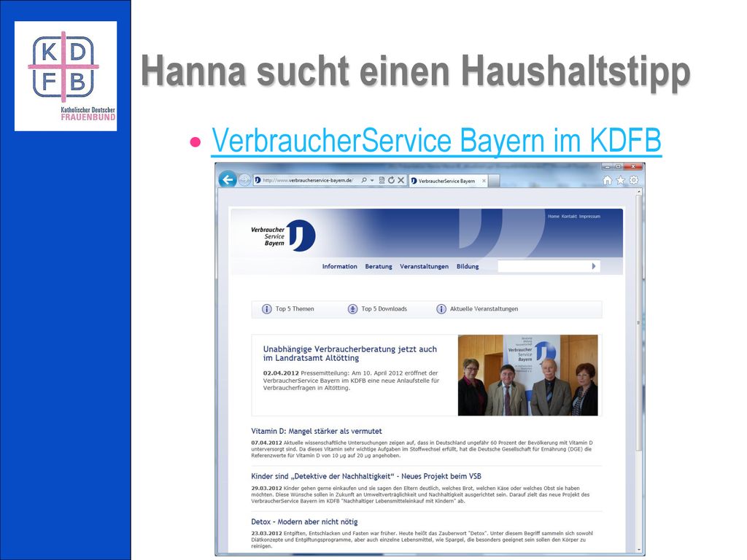Open a new blank browser tab
This screenshot has width=747, height=560.
coord(494,181)
